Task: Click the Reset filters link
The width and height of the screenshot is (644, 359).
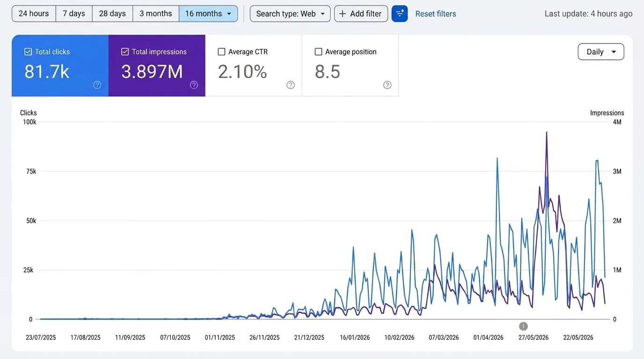Action: (x=436, y=14)
